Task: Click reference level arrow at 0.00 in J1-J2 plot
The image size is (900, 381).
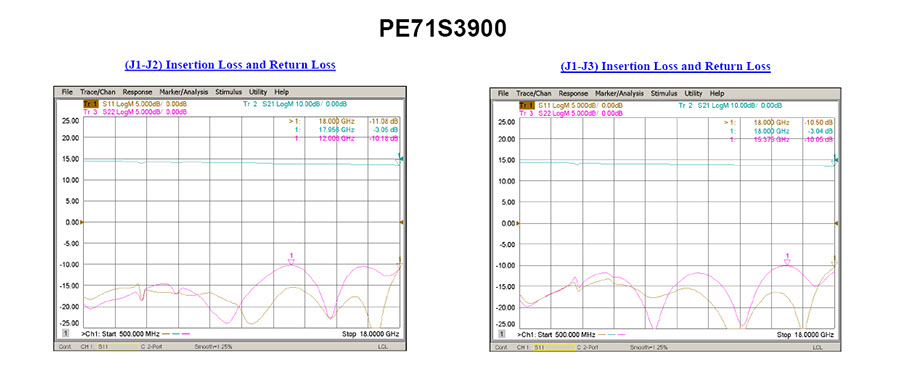Action: coord(81,222)
